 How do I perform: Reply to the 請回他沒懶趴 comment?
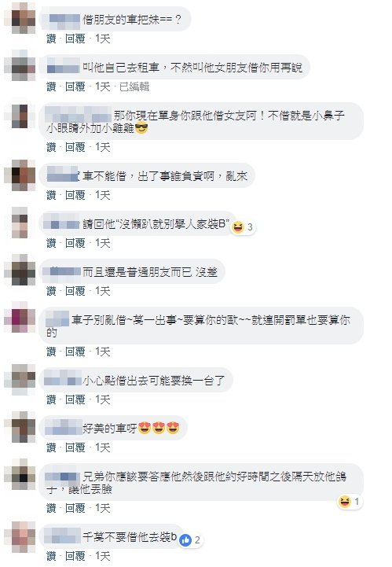pyautogui.click(x=75, y=243)
